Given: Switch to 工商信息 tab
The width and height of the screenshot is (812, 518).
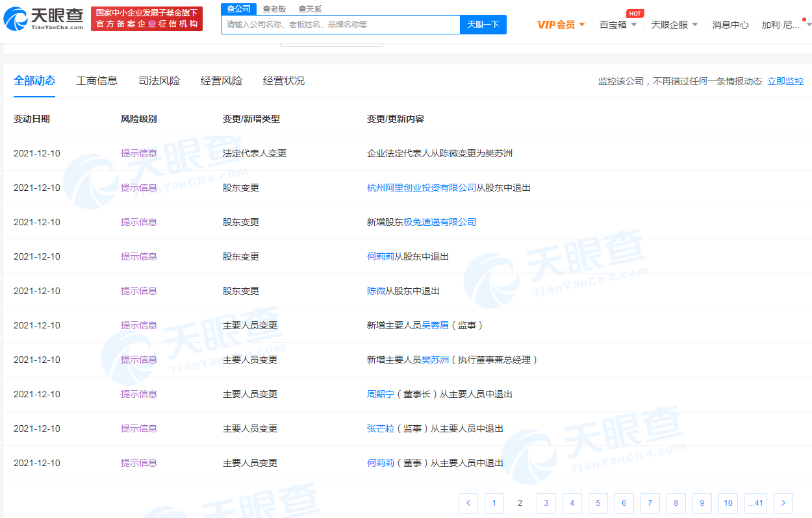Looking at the screenshot, I should click(97, 80).
